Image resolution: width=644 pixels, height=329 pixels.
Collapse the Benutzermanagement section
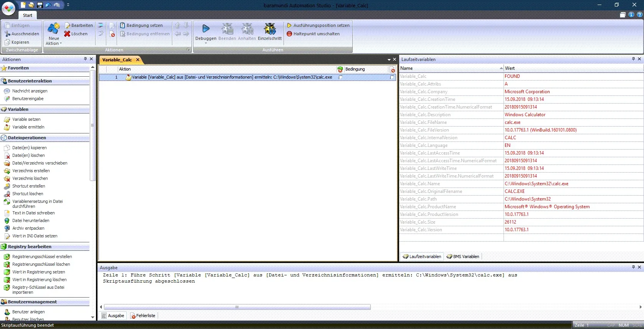pos(45,302)
